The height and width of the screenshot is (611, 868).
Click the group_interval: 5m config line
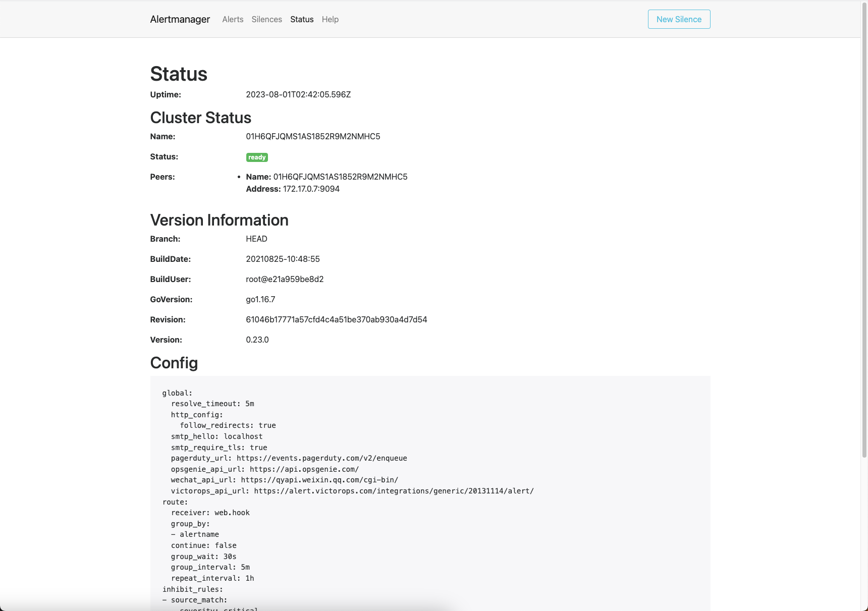point(210,567)
